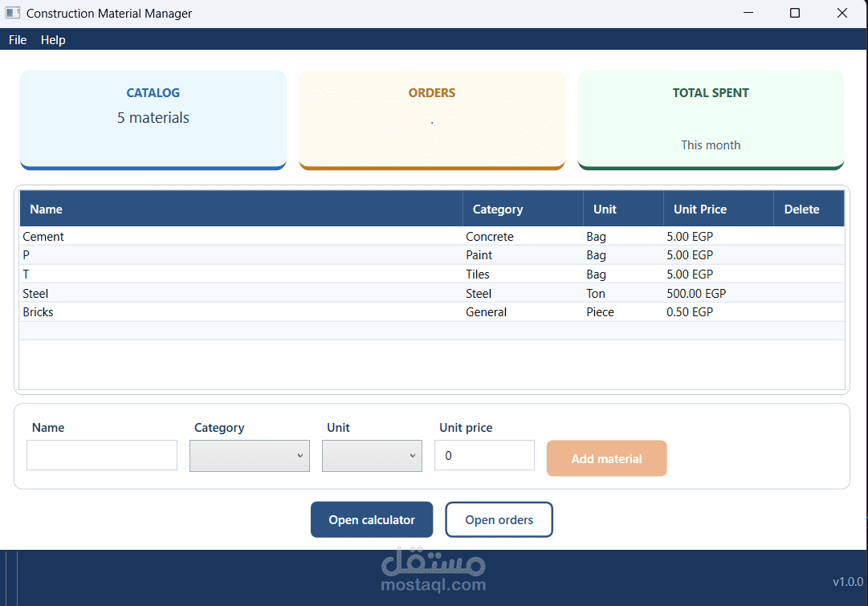Click the Orders summary card
Screen dimensions: 868x606
(432, 120)
